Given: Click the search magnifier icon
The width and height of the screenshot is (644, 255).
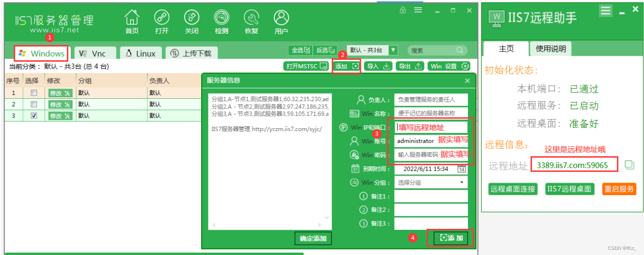Looking at the screenshot, I should point(460,50).
